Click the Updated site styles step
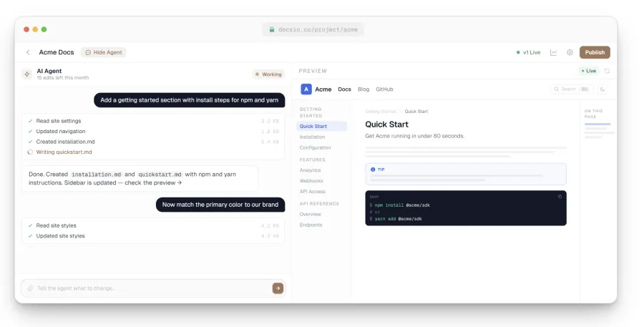 [153, 235]
